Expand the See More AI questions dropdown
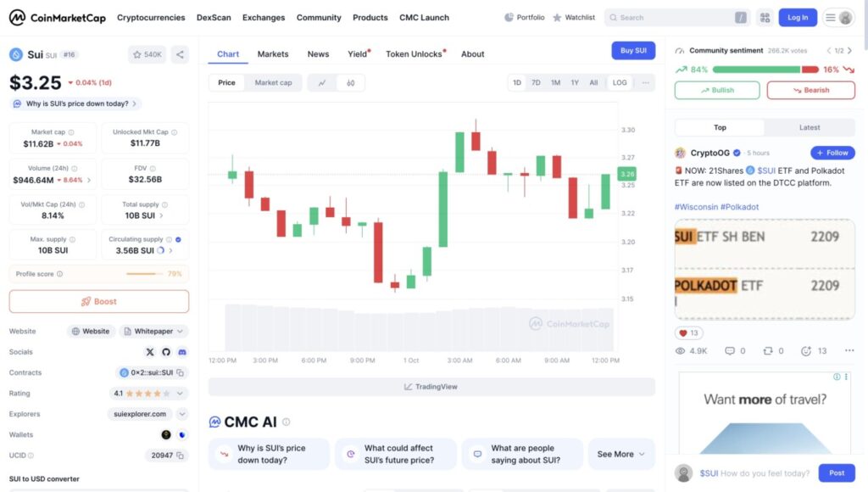Image resolution: width=868 pixels, height=492 pixels. [x=621, y=455]
